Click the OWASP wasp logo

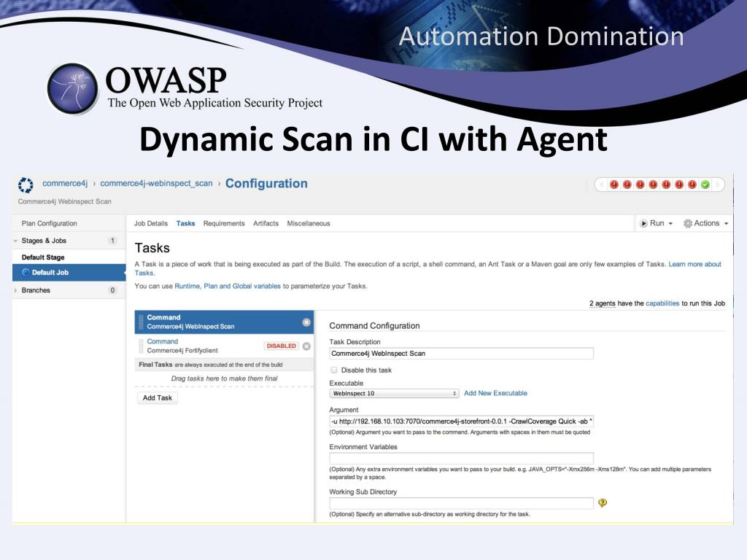(72, 88)
